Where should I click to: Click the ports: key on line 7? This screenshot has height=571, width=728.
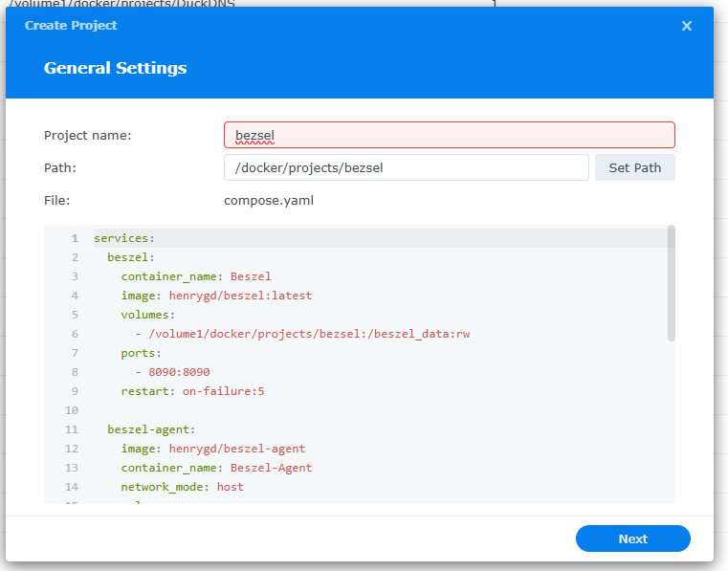click(x=141, y=353)
